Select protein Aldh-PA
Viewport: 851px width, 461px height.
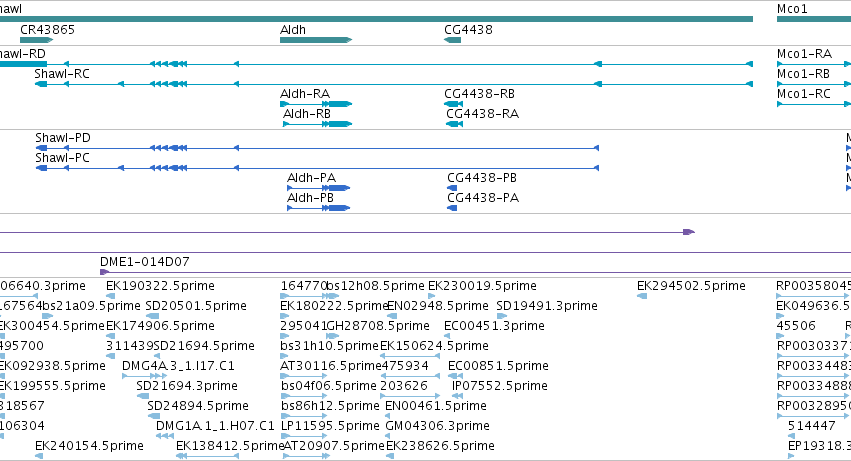tap(312, 178)
